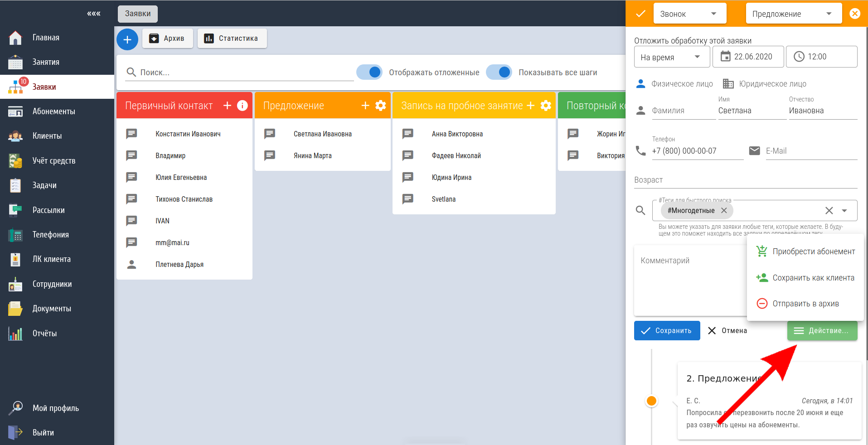This screenshot has width=868, height=445.
Task: Open the Главная home icon
Action: click(x=15, y=38)
